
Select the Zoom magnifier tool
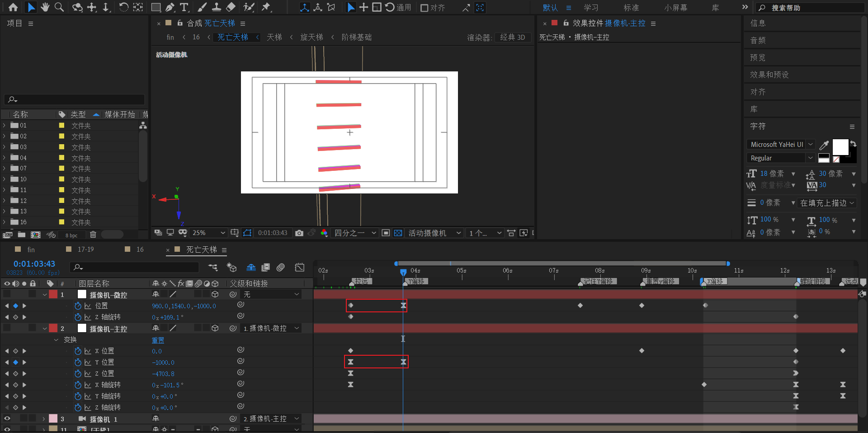click(x=59, y=7)
